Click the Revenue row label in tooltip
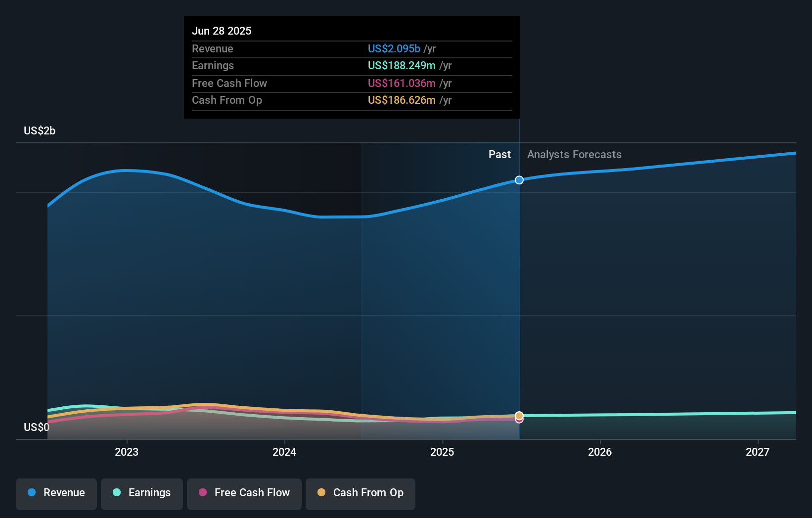Screen dimensions: 812x518 [213, 48]
